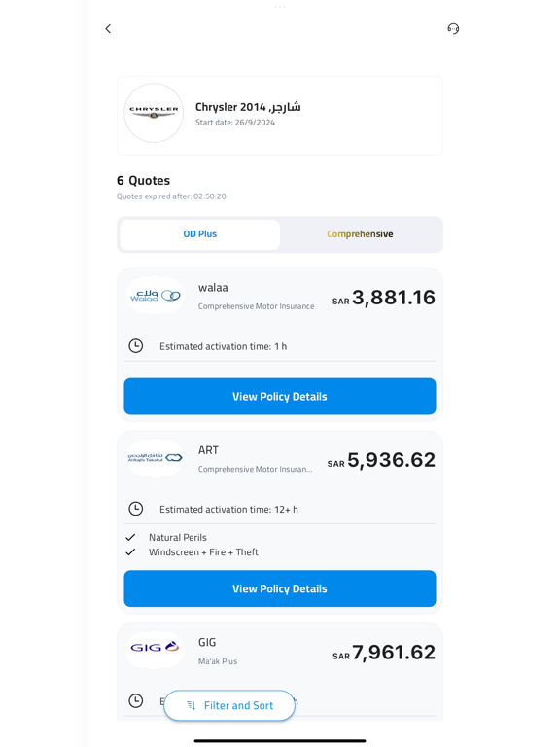Tap the Al Rajhi Takaful logo
560x747 pixels.
click(x=156, y=458)
